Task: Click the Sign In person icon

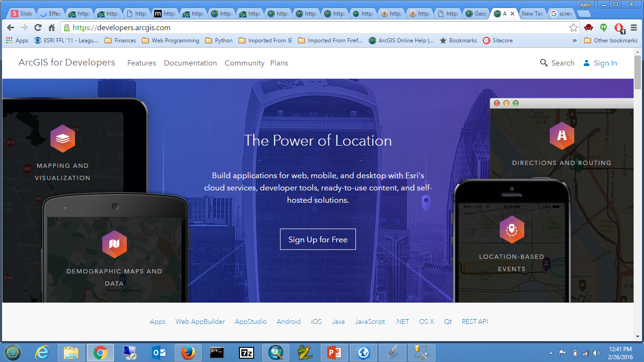Action: tap(586, 63)
